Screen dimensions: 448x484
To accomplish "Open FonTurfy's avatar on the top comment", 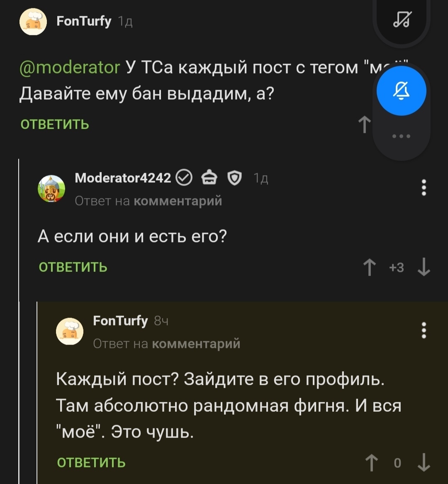I will click(33, 22).
